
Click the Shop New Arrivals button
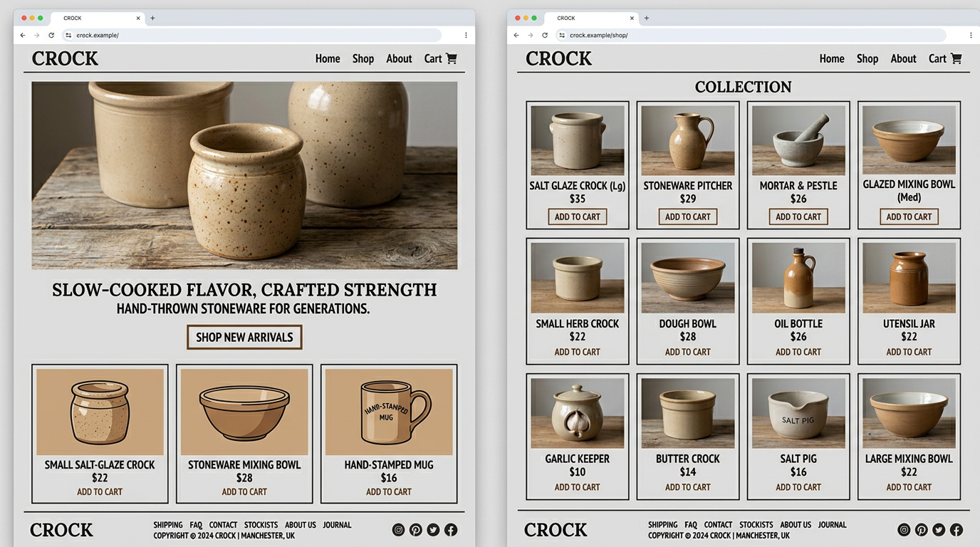point(244,337)
